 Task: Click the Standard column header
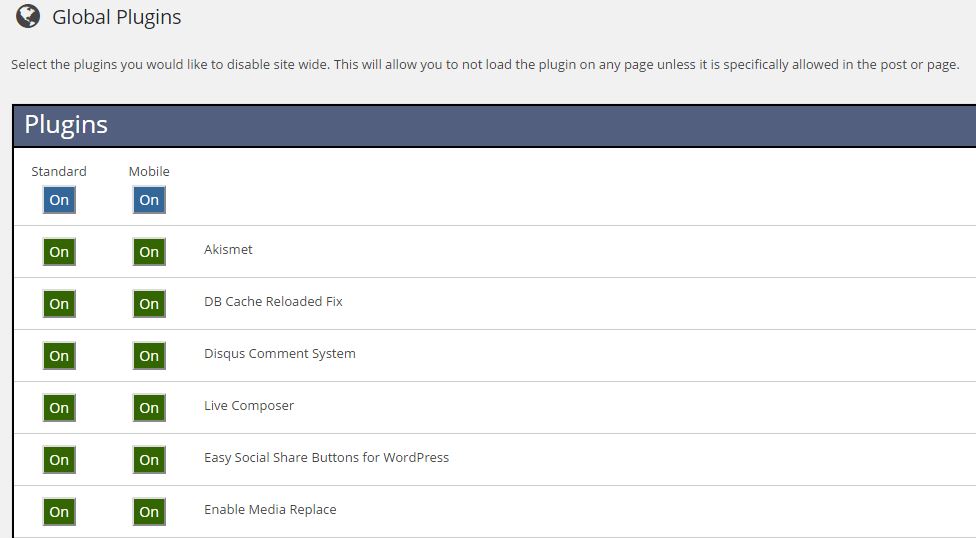(59, 171)
